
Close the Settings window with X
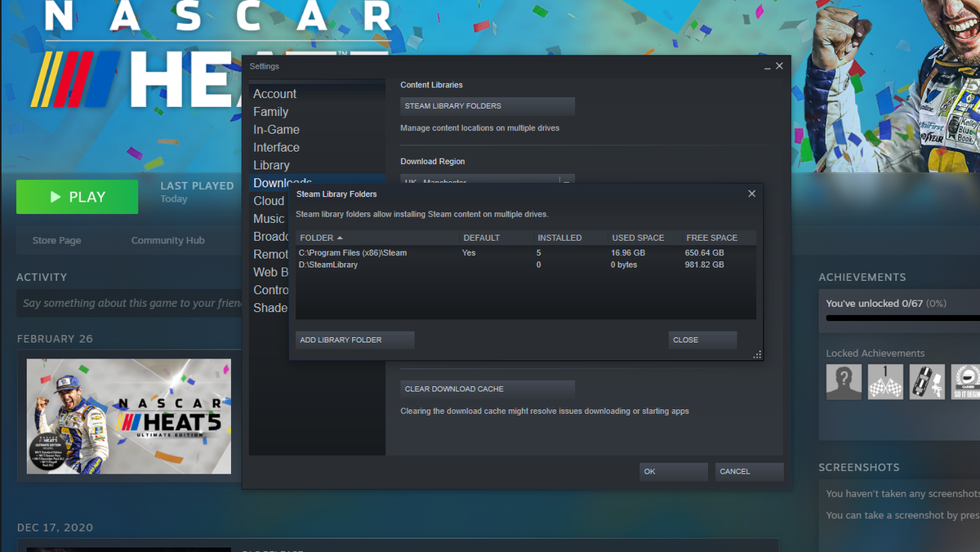(x=779, y=66)
